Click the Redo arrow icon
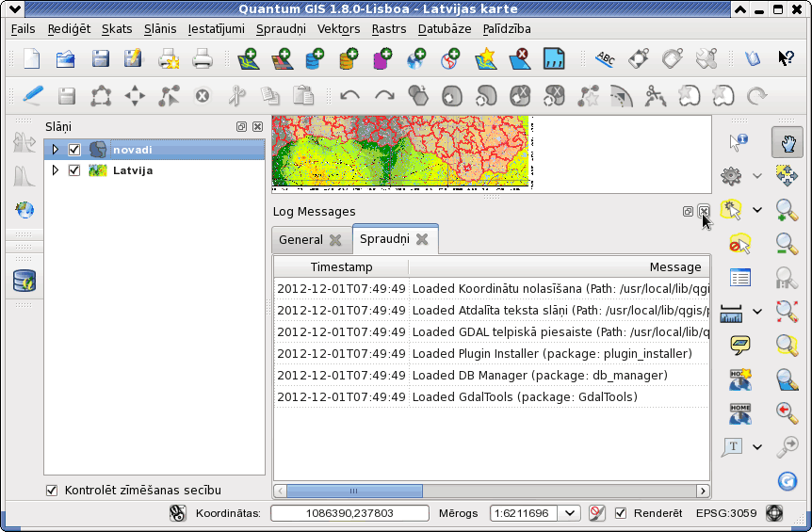The width and height of the screenshot is (812, 532). [384, 96]
